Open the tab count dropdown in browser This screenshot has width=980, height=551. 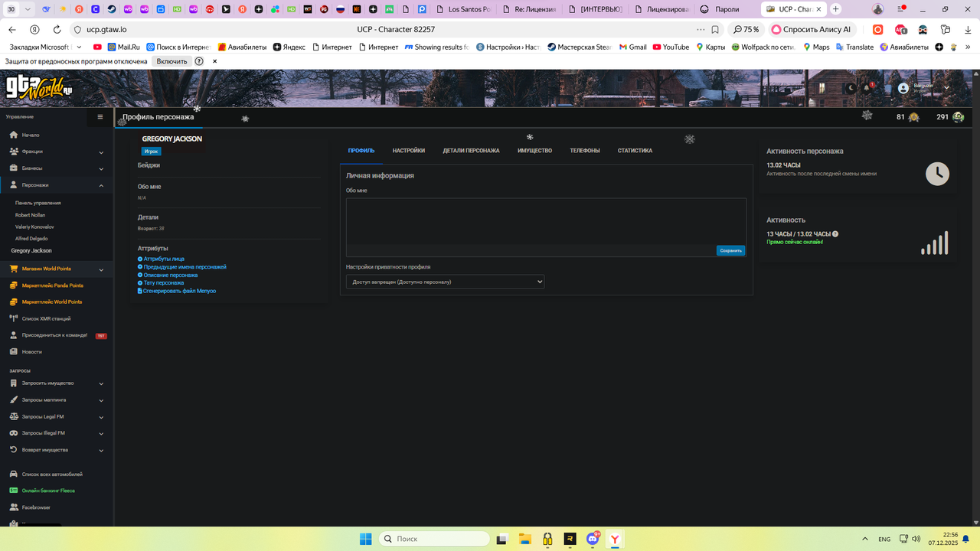coord(28,9)
